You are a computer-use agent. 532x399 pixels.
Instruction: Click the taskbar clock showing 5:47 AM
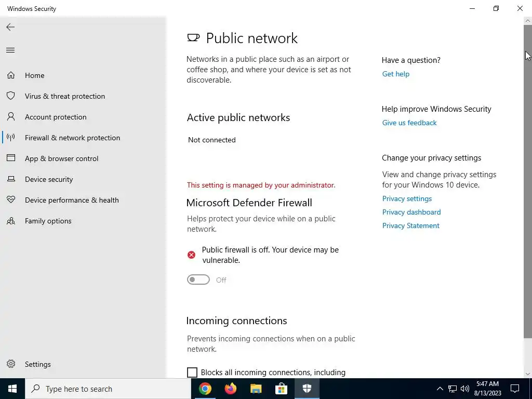(487, 389)
